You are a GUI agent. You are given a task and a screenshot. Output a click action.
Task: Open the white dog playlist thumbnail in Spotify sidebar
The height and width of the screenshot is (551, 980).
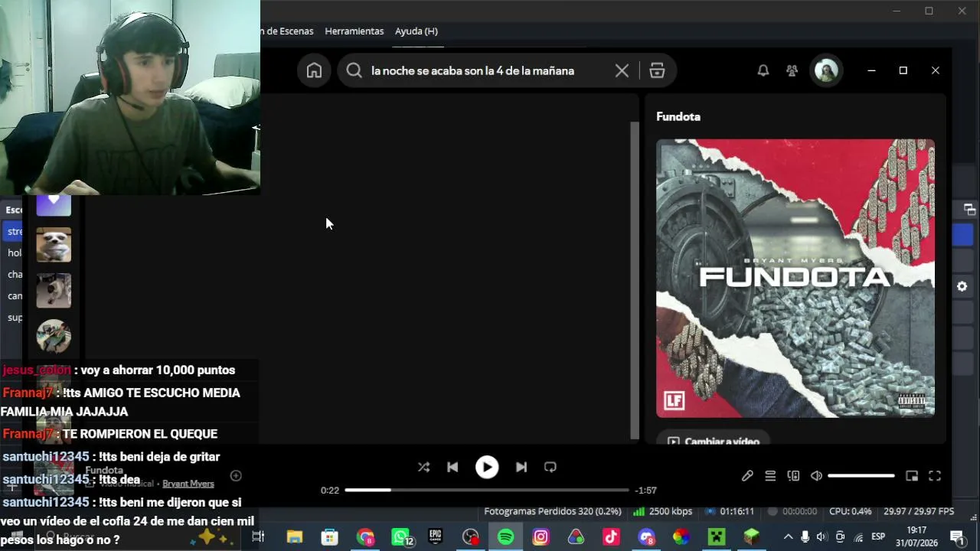tap(54, 245)
